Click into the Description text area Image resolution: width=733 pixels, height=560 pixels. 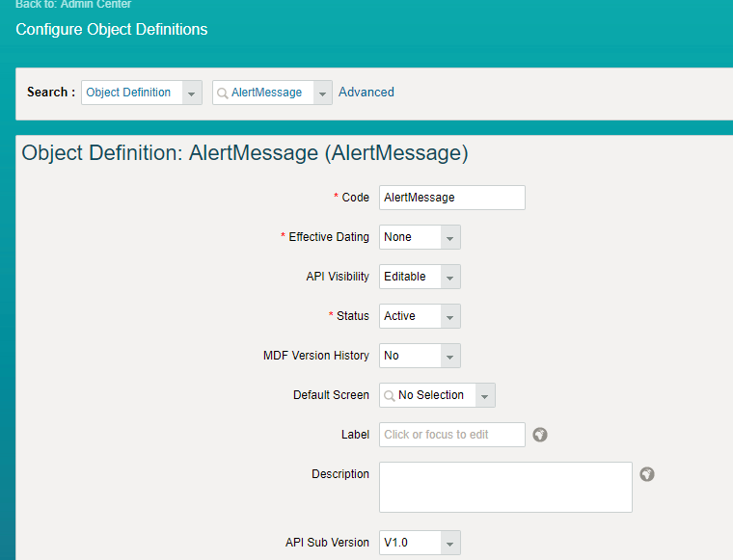click(x=505, y=487)
